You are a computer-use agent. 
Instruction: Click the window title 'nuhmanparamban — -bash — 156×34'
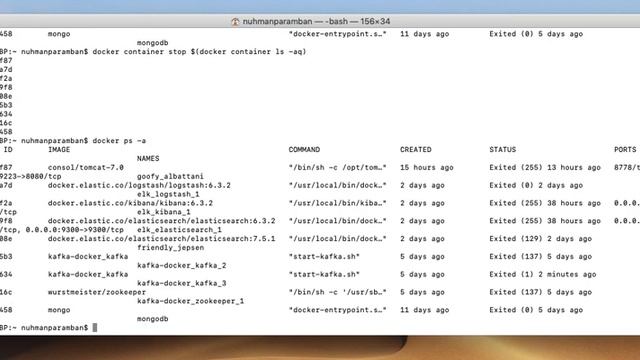tap(316, 22)
